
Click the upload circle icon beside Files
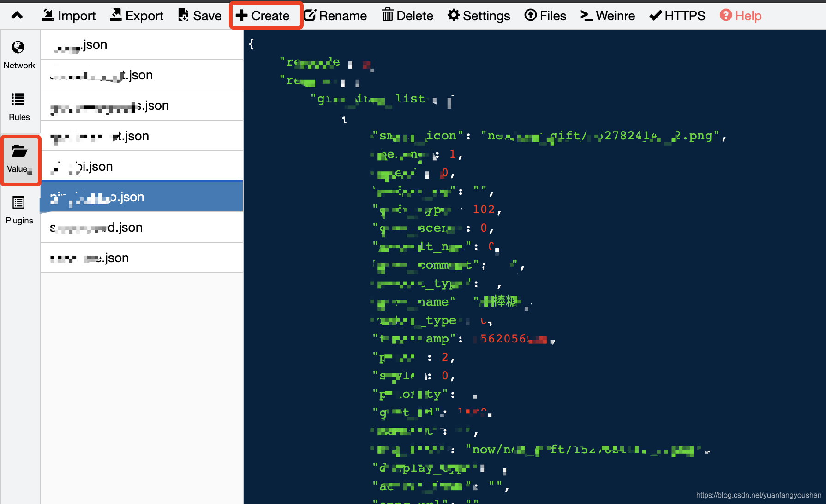(x=530, y=15)
